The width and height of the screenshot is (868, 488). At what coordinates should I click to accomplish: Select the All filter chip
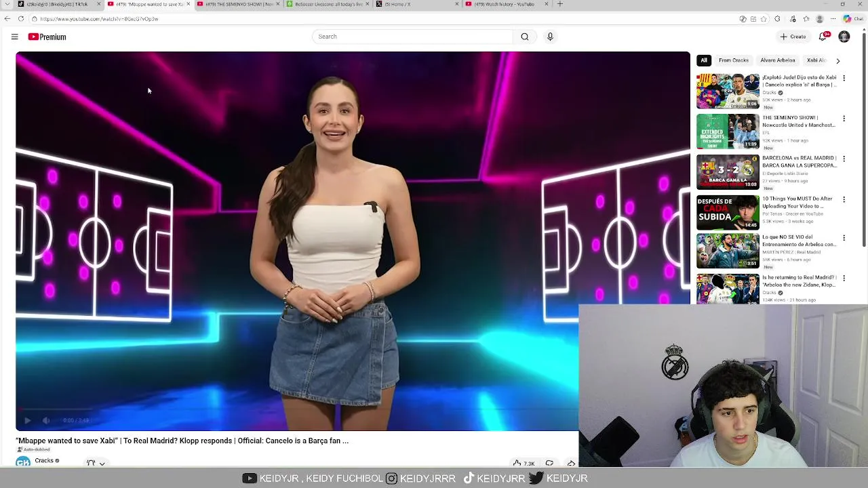click(x=704, y=60)
